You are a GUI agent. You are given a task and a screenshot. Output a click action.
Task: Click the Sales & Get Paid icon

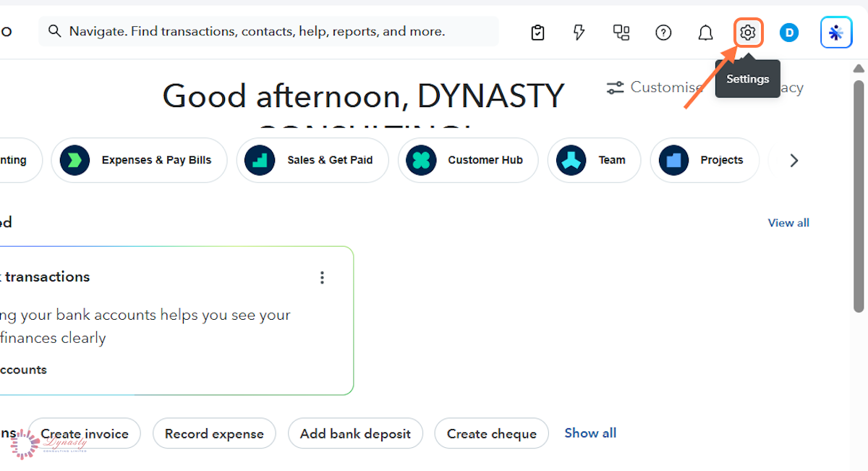[x=260, y=160]
